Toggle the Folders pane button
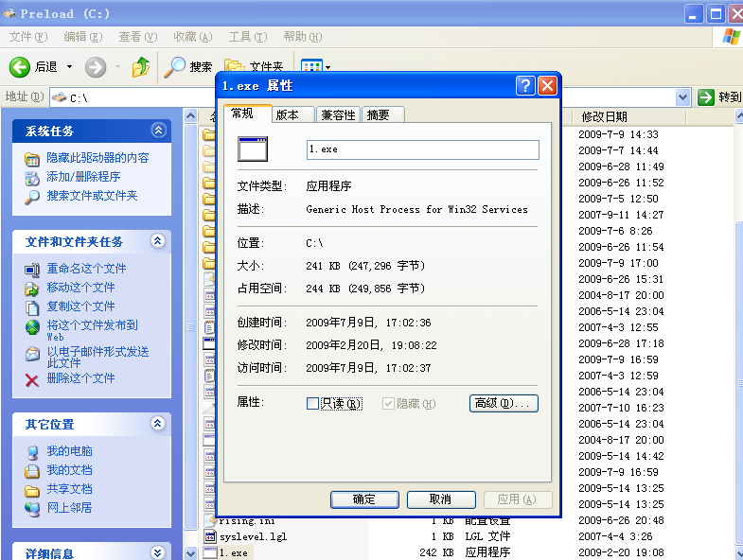The height and width of the screenshot is (560, 743). pos(253,66)
